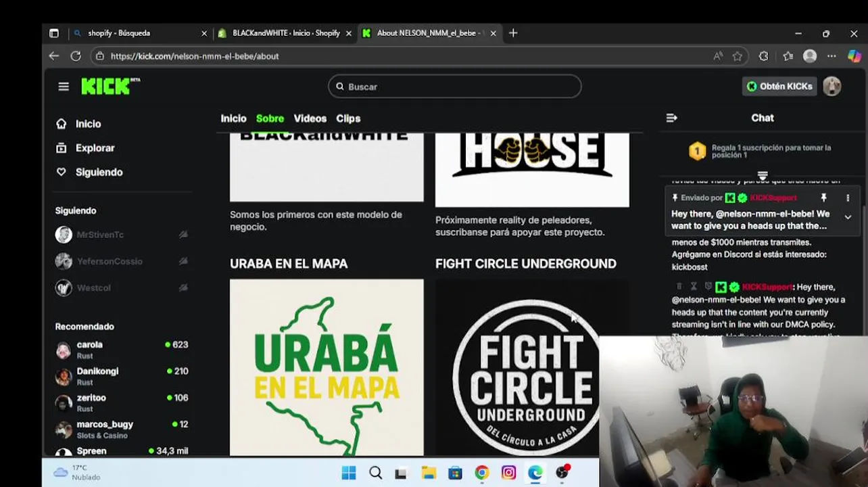Open Edge settings and more menu
This screenshot has width=868, height=487.
[831, 56]
